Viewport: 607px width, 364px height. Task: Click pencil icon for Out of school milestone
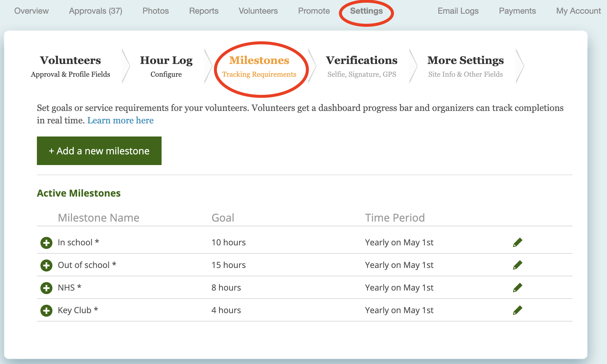[x=517, y=265]
